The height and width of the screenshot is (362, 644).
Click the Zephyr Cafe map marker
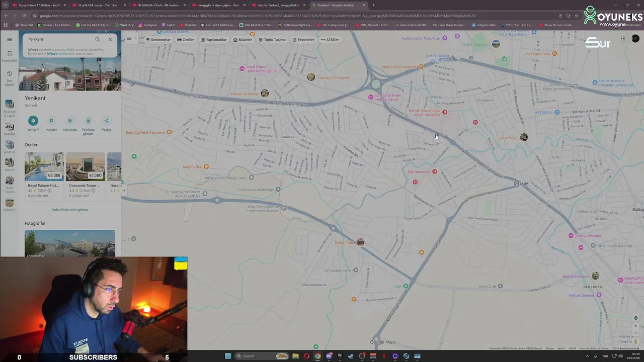[360, 242]
